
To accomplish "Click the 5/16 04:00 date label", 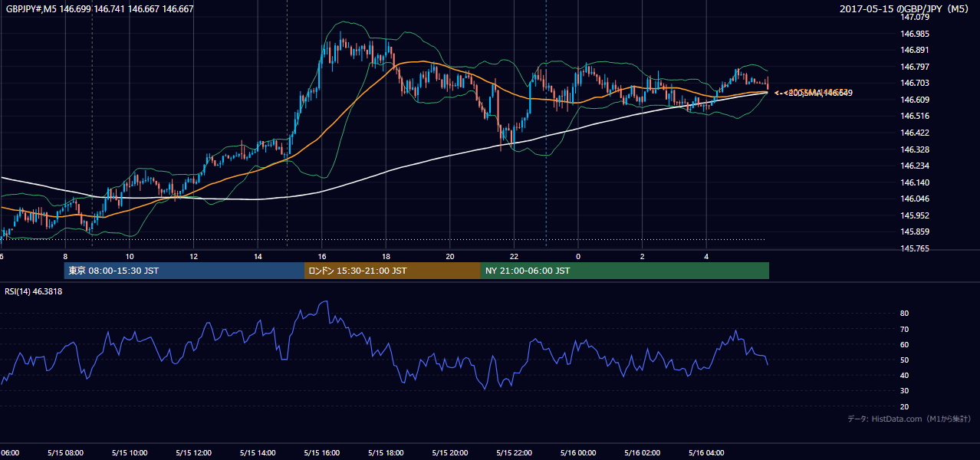I will (706, 453).
